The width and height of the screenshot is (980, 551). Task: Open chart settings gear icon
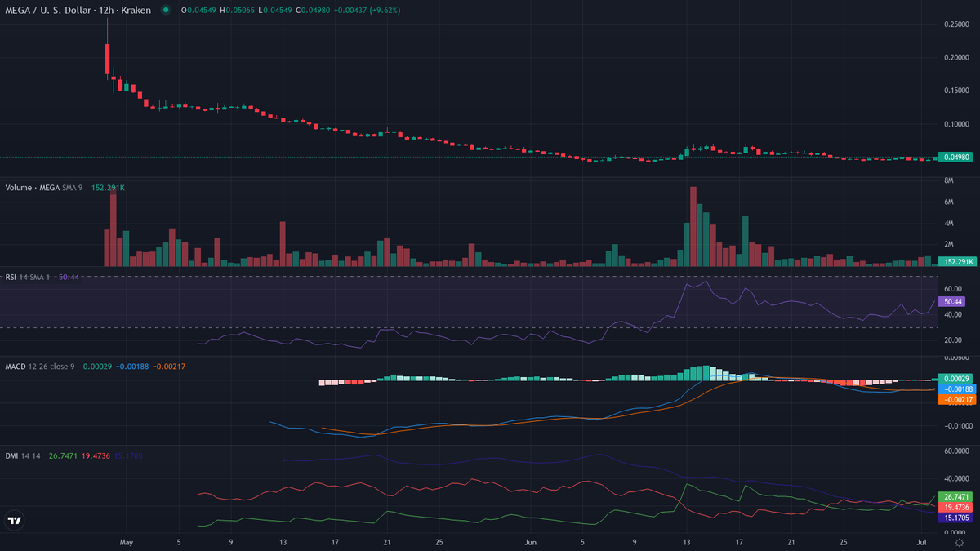[x=960, y=542]
